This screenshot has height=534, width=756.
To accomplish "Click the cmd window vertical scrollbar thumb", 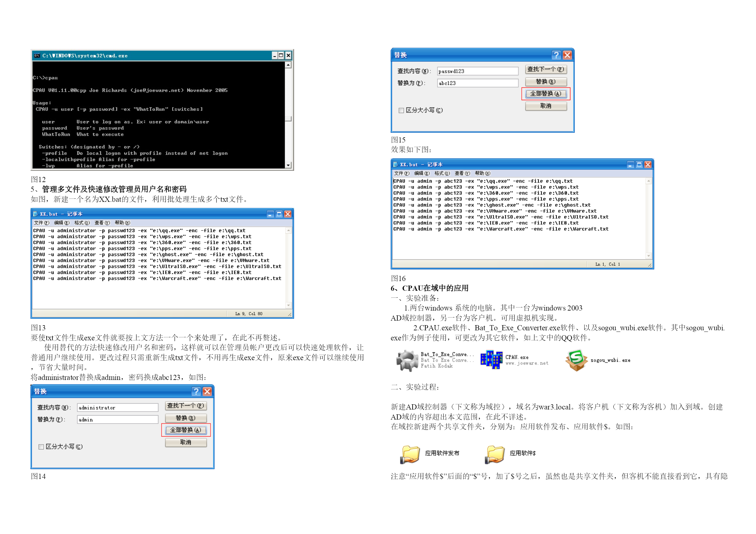I will coord(288,119).
